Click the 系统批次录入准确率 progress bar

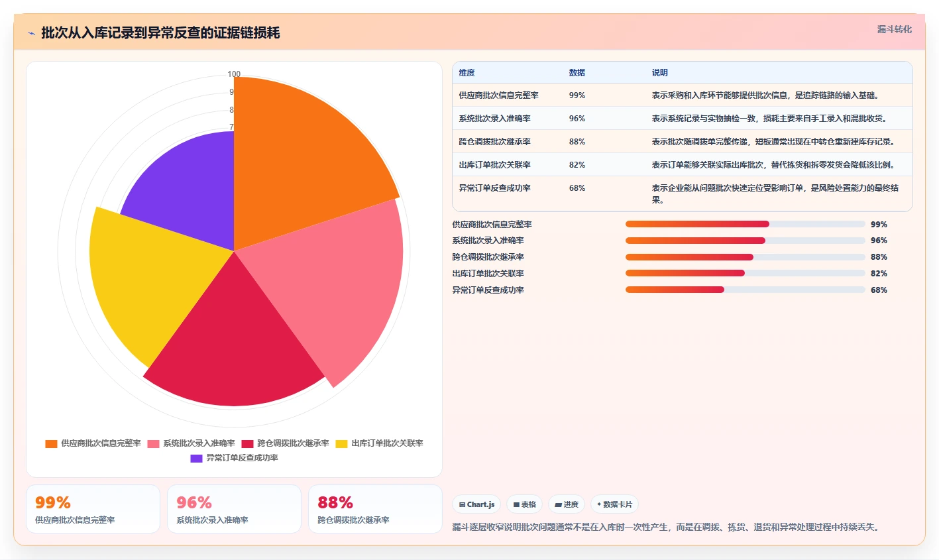coord(746,241)
